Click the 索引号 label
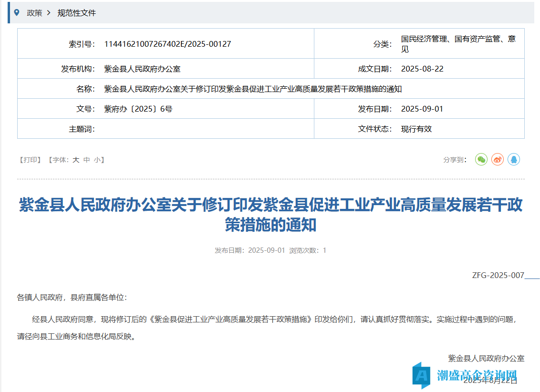The height and width of the screenshot is (392, 540). [82, 44]
